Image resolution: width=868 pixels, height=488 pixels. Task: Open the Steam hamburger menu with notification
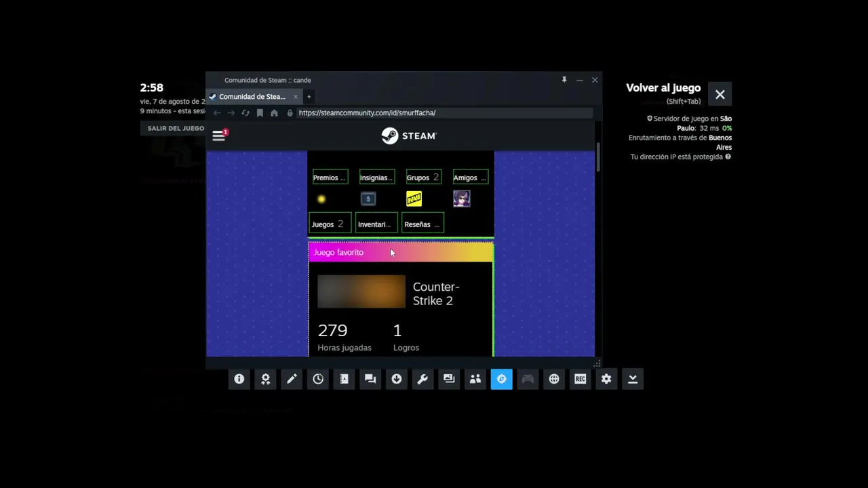pos(220,135)
